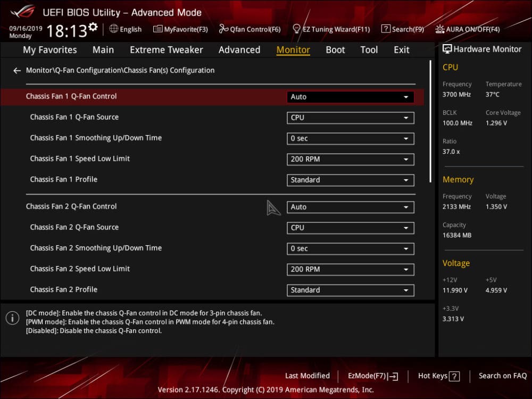Open the clock settings gear icon

click(x=93, y=27)
